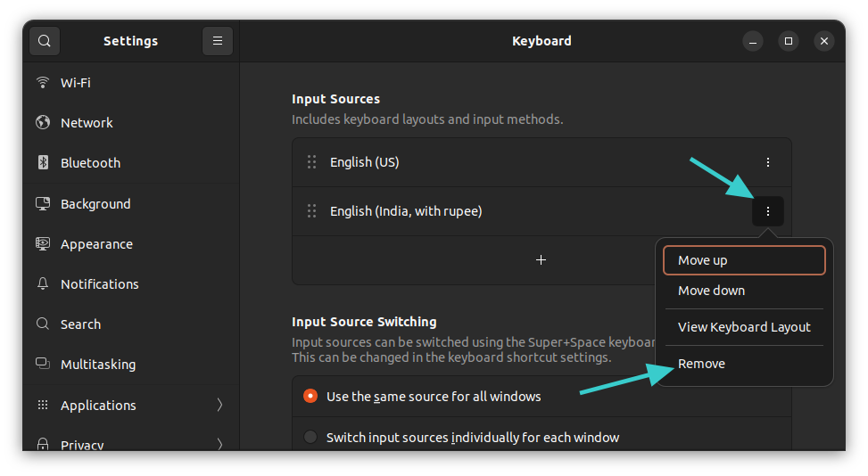Enable 'Switch input sources individually for each window'
The height and width of the screenshot is (476, 868).
(310, 437)
